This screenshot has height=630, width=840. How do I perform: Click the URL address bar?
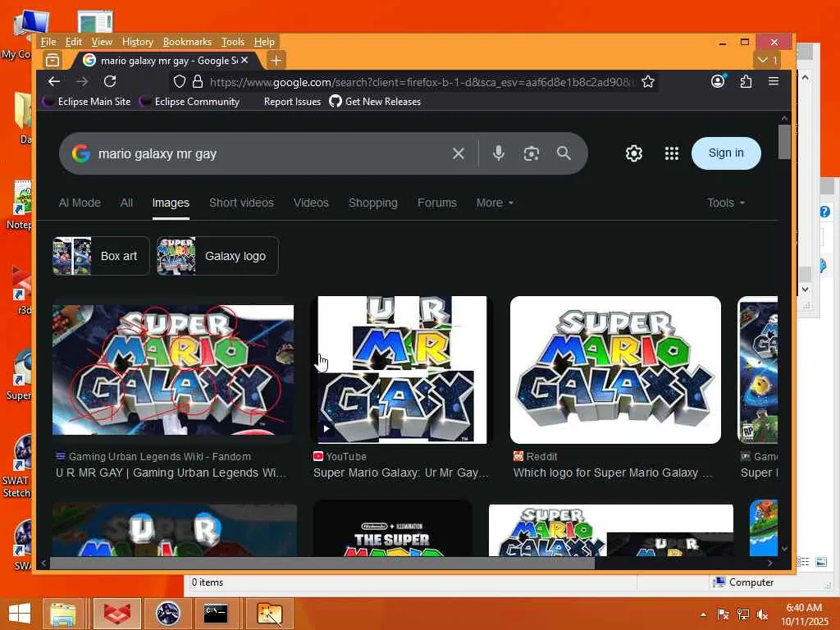[423, 82]
